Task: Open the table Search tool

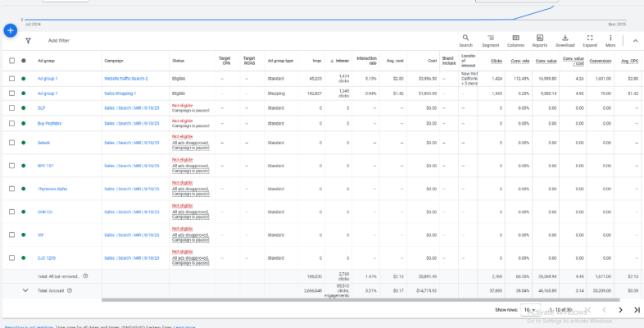Action: click(x=465, y=41)
